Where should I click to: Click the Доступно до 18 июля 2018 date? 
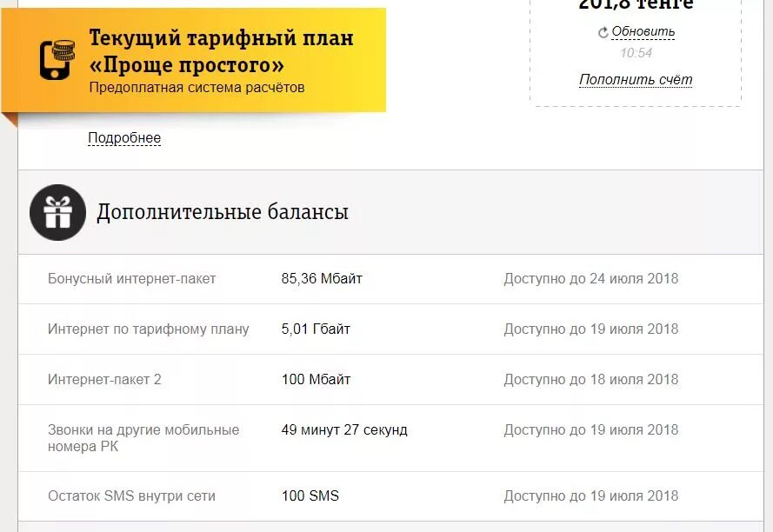point(591,379)
